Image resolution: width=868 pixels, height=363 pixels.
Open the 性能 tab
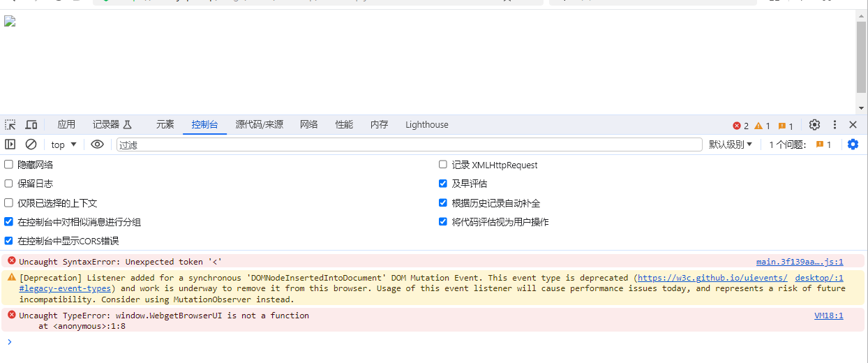tap(344, 125)
